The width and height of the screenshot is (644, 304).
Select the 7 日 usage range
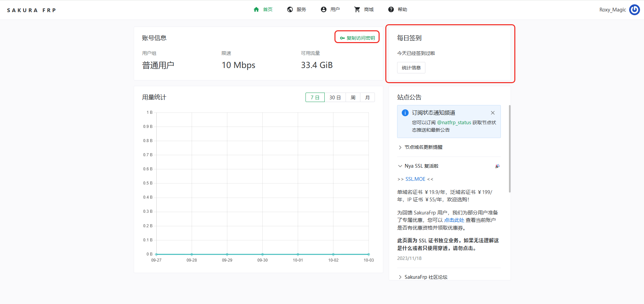(x=315, y=97)
